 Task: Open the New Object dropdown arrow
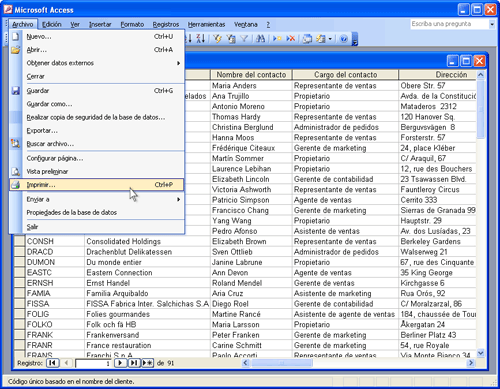(x=330, y=39)
